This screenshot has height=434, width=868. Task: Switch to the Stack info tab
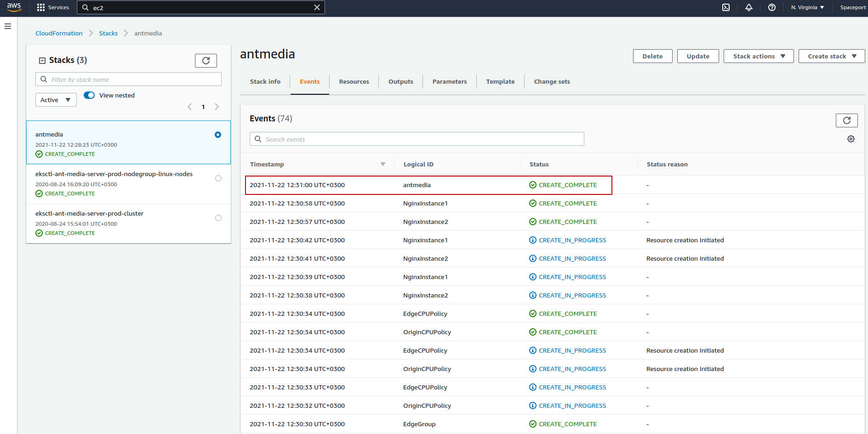[265, 81]
